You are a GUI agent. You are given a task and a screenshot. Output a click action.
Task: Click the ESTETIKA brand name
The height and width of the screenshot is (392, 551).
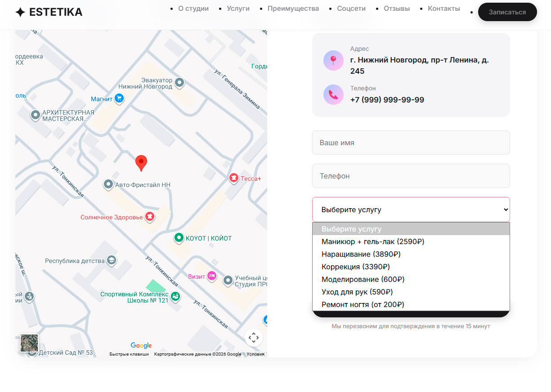56,12
